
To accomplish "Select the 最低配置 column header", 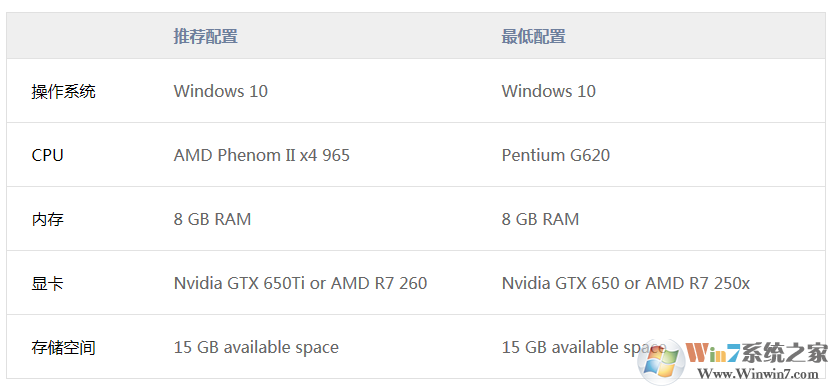I will (x=534, y=36).
